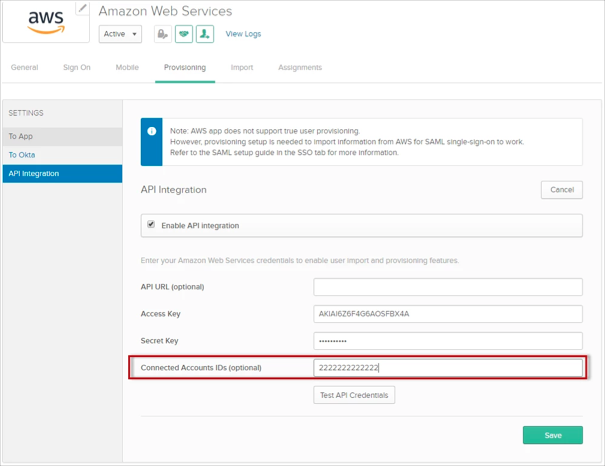
Task: Select the Assignments tab
Action: pos(300,68)
